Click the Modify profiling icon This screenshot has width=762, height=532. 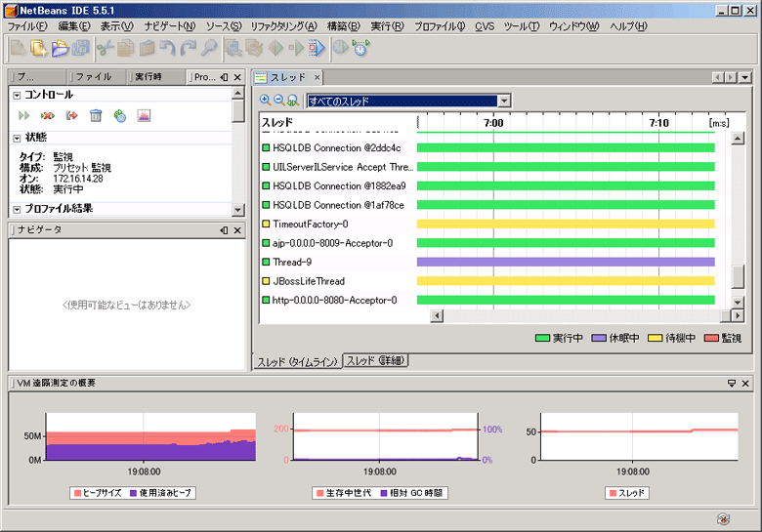click(x=119, y=115)
